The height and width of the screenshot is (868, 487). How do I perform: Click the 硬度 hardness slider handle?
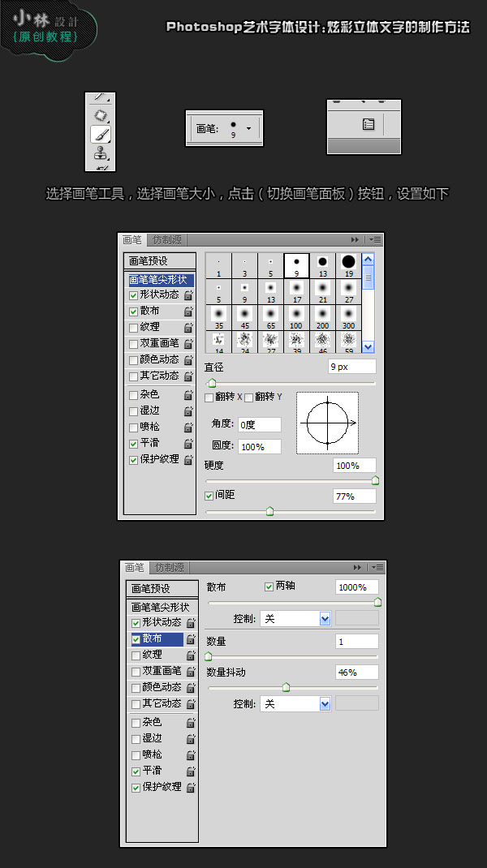pos(375,480)
